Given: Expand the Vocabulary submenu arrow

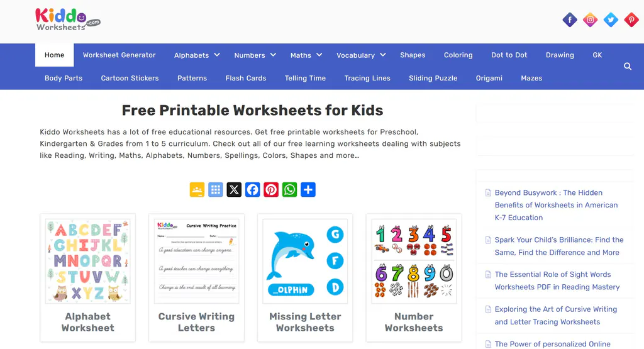Looking at the screenshot, I should (x=383, y=55).
